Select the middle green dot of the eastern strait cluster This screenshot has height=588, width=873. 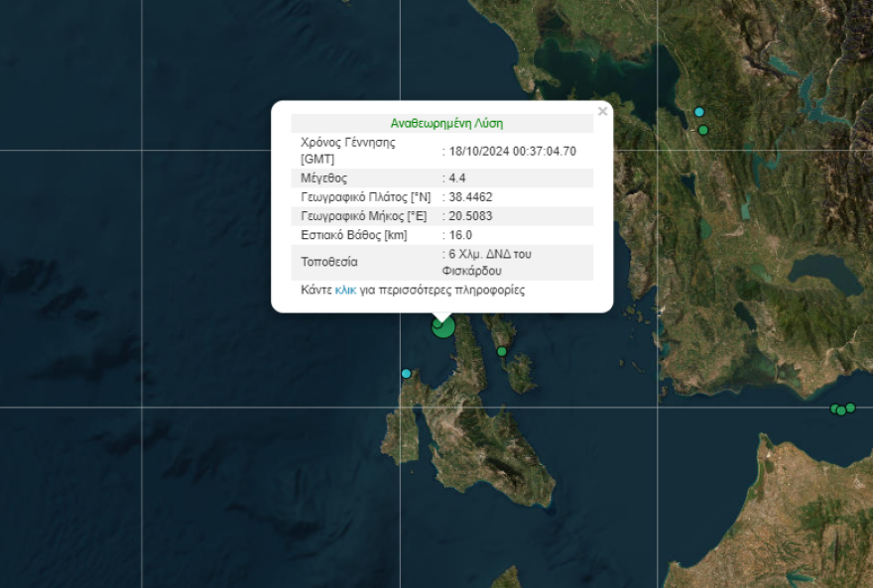pyautogui.click(x=841, y=411)
